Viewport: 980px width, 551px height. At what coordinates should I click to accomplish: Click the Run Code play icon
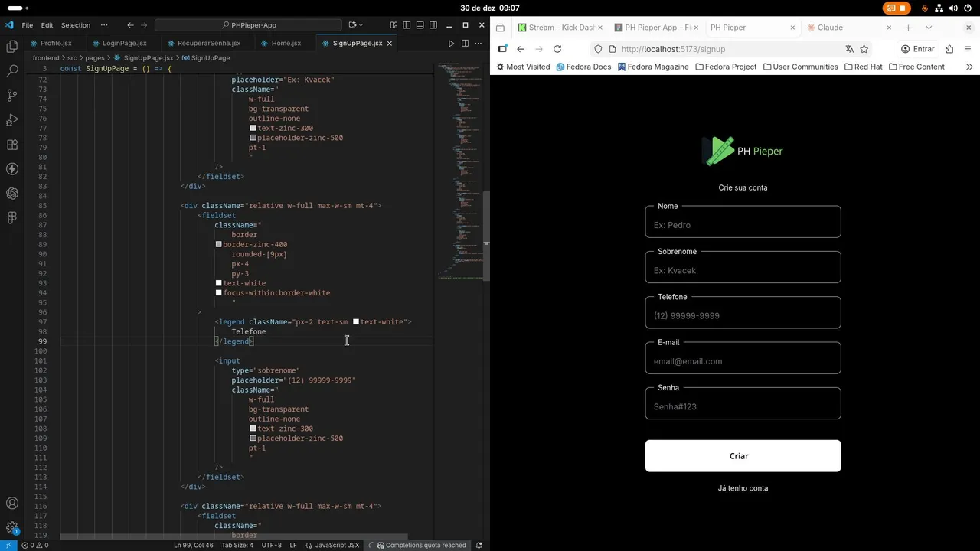point(451,44)
